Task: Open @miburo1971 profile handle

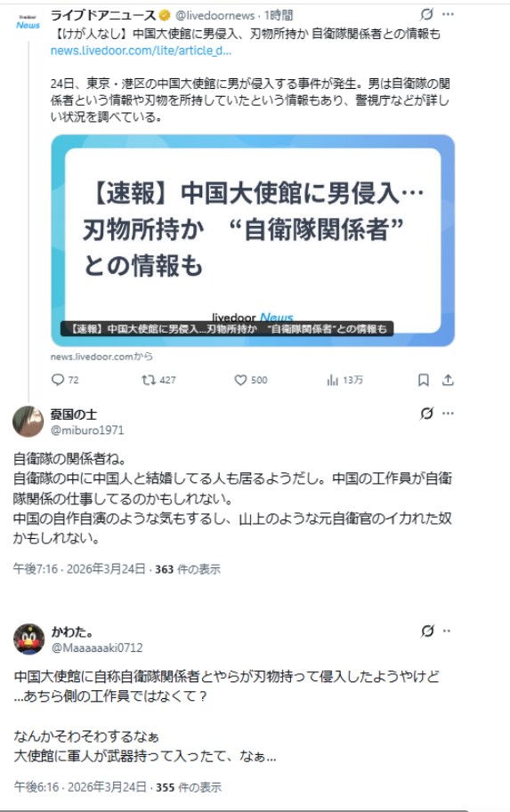Action: pos(87,430)
